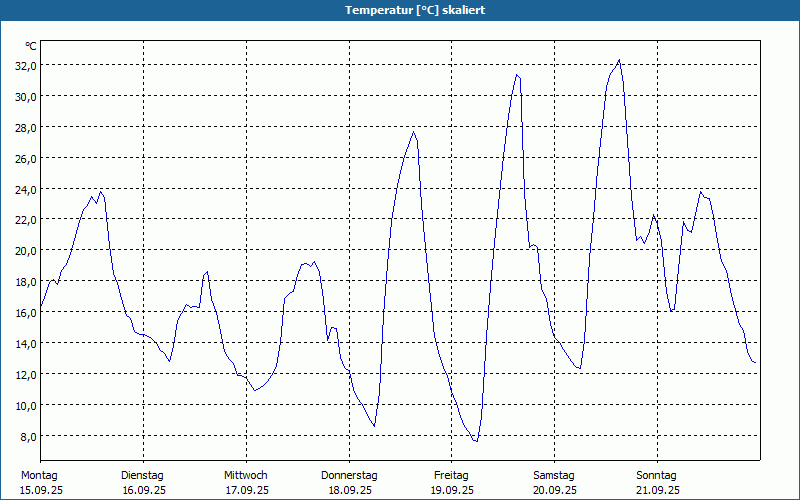Click the °C axis unit label
The width and height of the screenshot is (800, 500).
tap(31, 46)
